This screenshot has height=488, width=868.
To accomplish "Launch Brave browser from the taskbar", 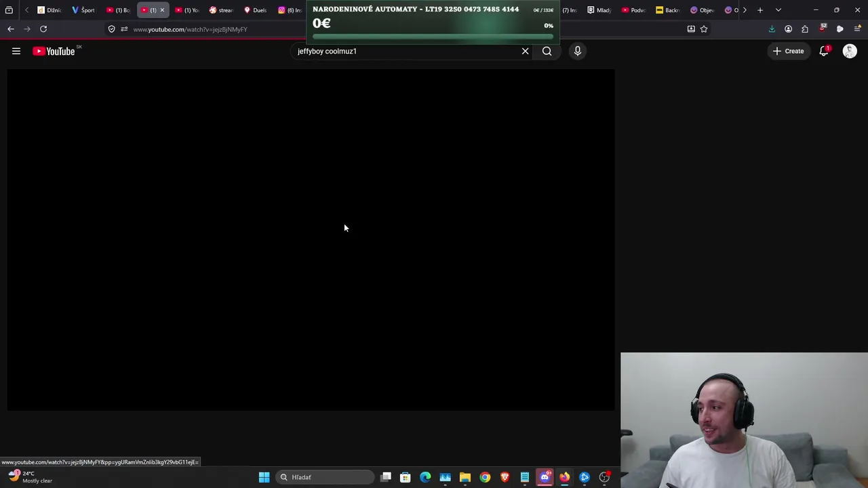I will [x=505, y=477].
